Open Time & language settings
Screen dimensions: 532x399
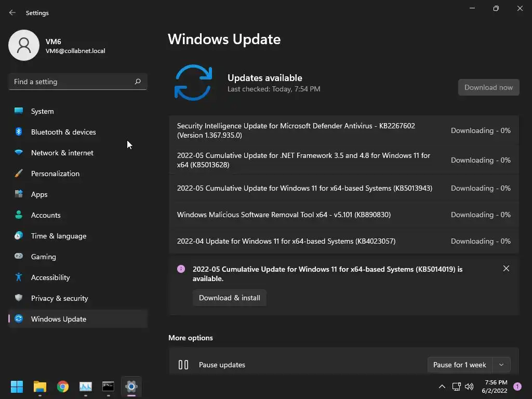tap(78, 236)
